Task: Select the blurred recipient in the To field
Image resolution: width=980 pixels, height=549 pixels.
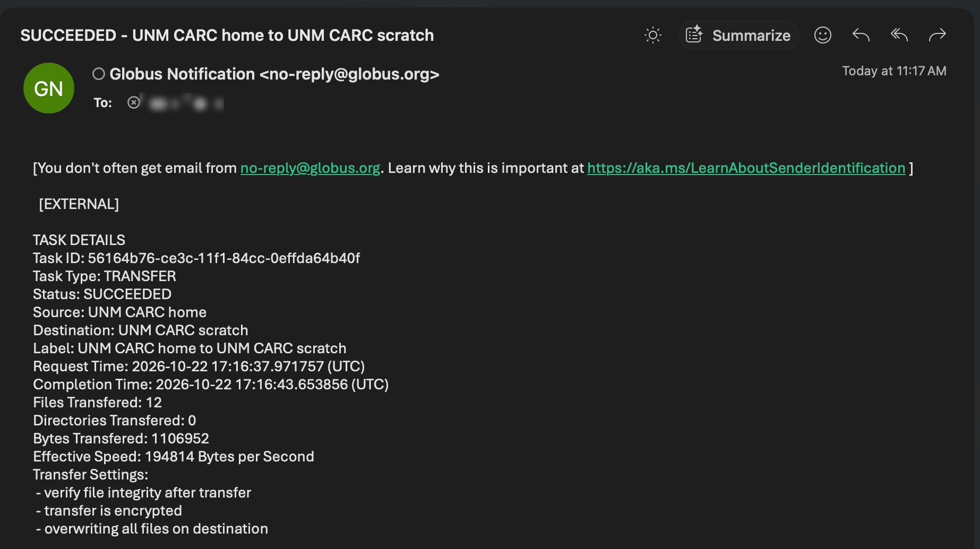Action: pos(184,102)
